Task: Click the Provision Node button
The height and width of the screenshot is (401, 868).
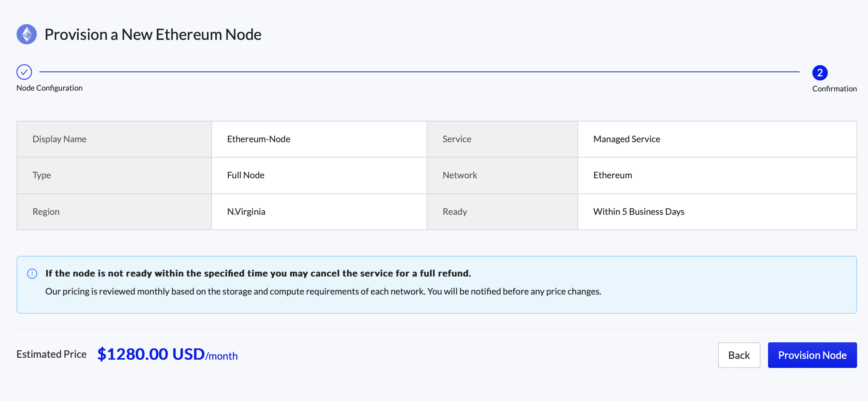Action: pyautogui.click(x=812, y=355)
